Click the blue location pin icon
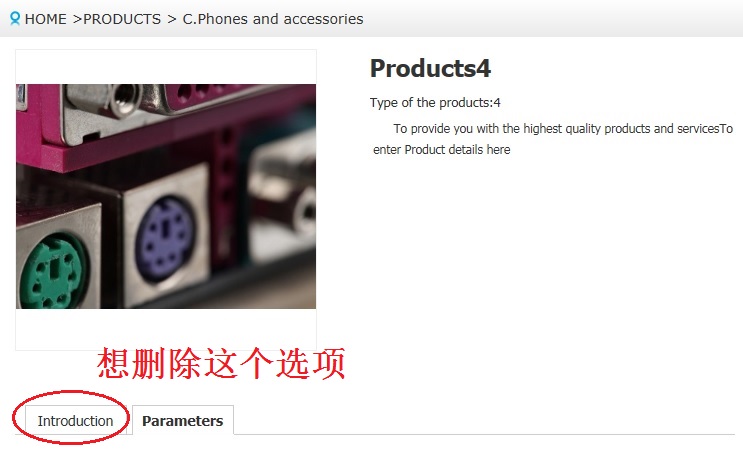This screenshot has height=470, width=743. coord(15,18)
